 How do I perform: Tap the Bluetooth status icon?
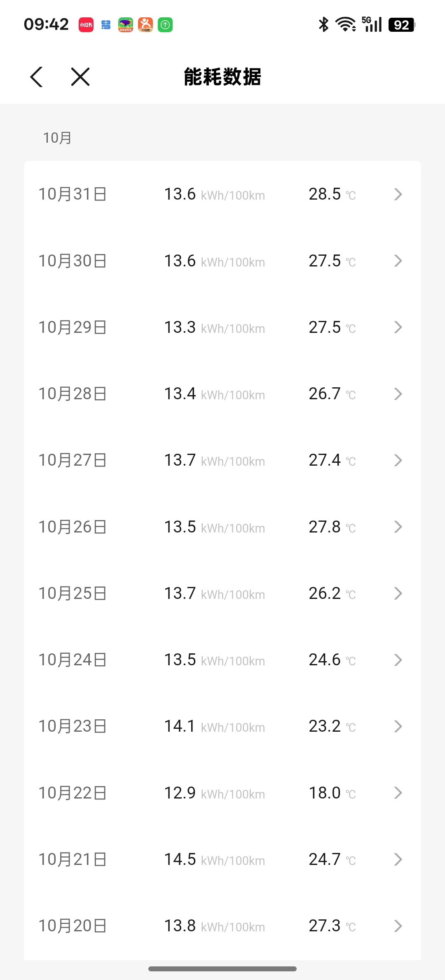pyautogui.click(x=323, y=25)
